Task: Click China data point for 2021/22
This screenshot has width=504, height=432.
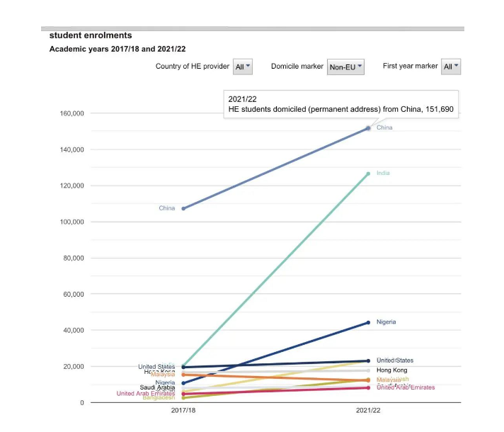Action: tap(368, 128)
